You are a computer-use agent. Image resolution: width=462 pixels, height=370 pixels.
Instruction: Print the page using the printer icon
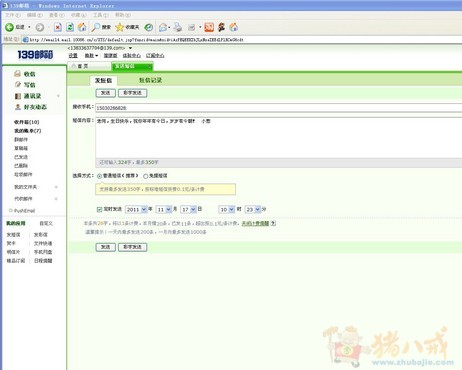tap(178, 27)
